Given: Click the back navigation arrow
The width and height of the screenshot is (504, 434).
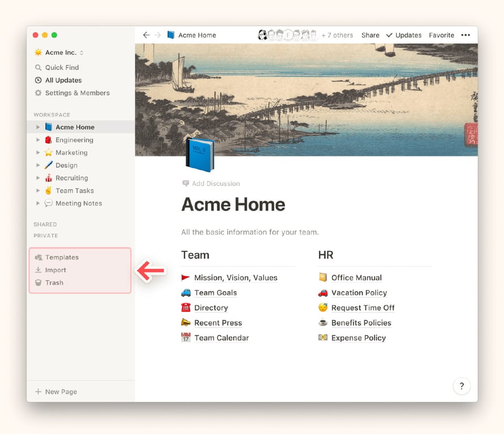Looking at the screenshot, I should (x=147, y=35).
